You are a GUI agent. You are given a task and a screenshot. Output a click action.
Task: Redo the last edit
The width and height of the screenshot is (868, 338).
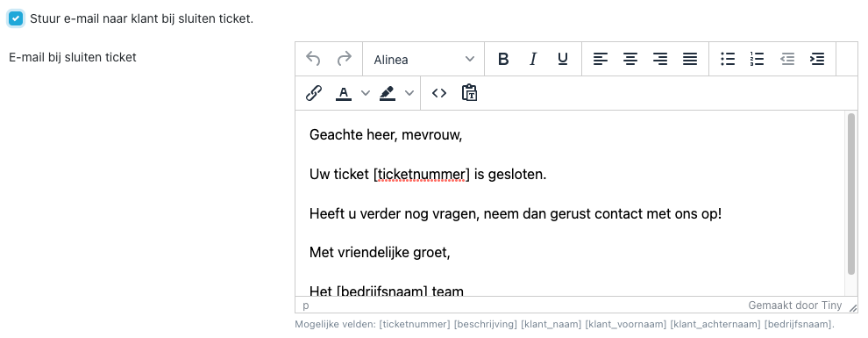coord(345,59)
